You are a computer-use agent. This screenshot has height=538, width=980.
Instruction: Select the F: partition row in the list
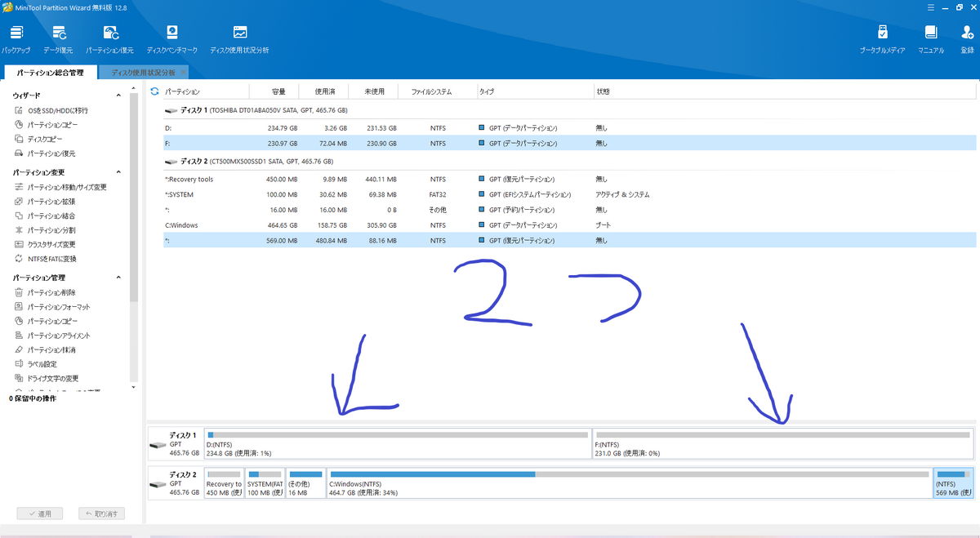[570, 143]
